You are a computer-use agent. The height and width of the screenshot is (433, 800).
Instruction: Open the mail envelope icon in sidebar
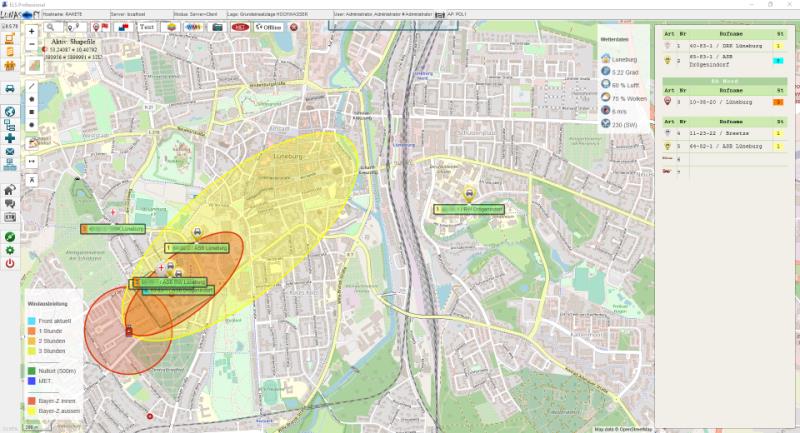[10, 151]
